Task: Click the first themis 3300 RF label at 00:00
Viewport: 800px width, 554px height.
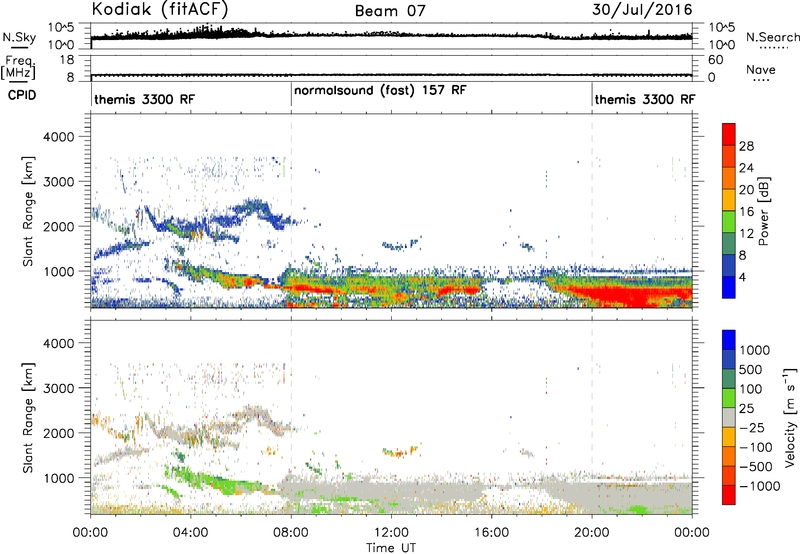Action: tap(144, 99)
